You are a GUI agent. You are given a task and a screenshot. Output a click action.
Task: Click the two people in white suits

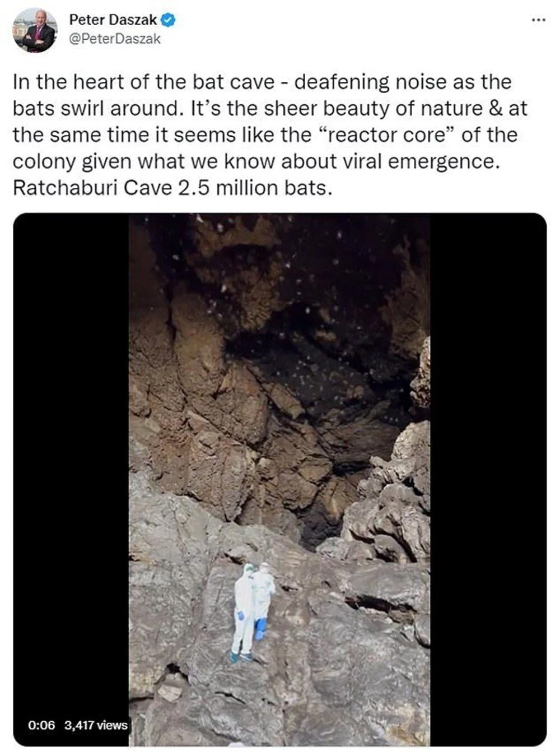point(253,611)
